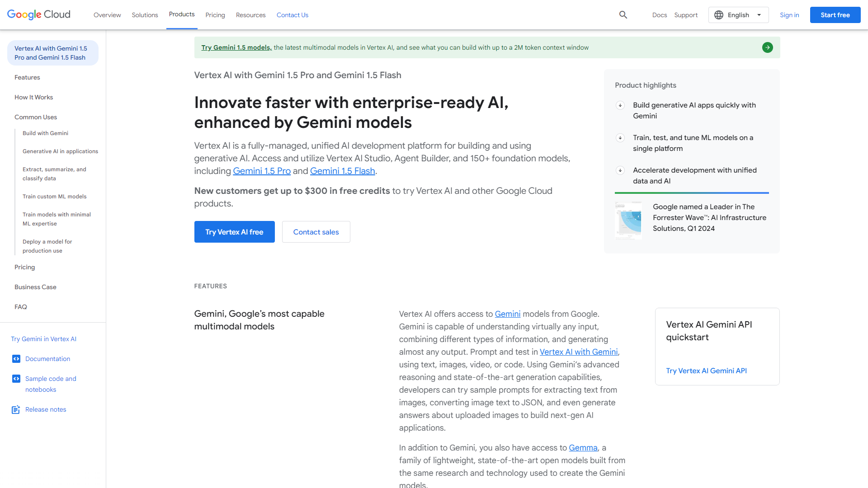Click the green arrow on the Gemini banner
The height and width of the screenshot is (488, 868).
coord(767,47)
